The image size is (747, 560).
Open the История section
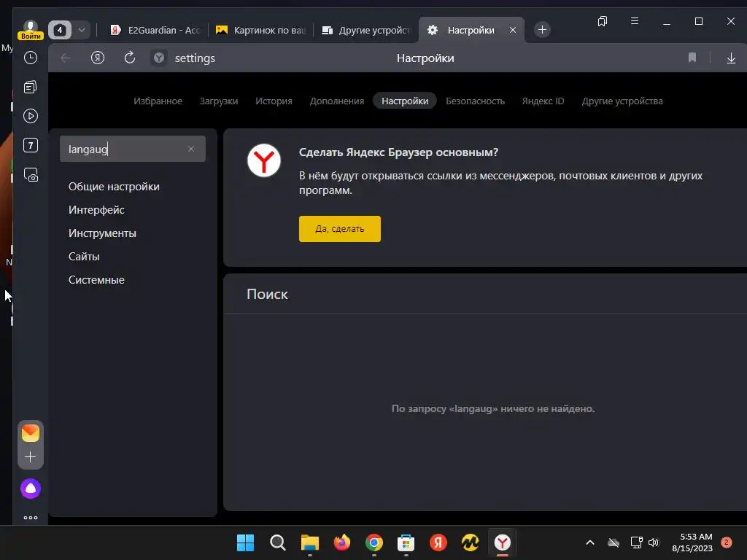(274, 101)
